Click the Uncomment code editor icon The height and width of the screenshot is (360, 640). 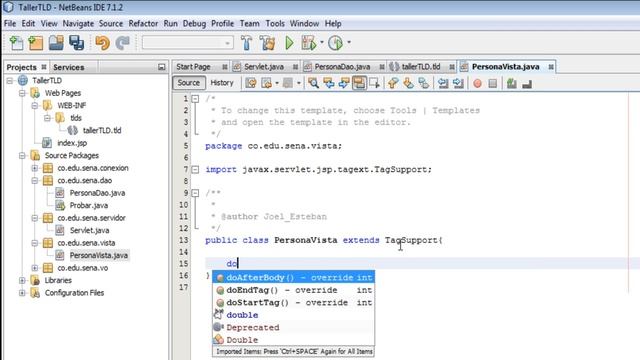tap(527, 83)
